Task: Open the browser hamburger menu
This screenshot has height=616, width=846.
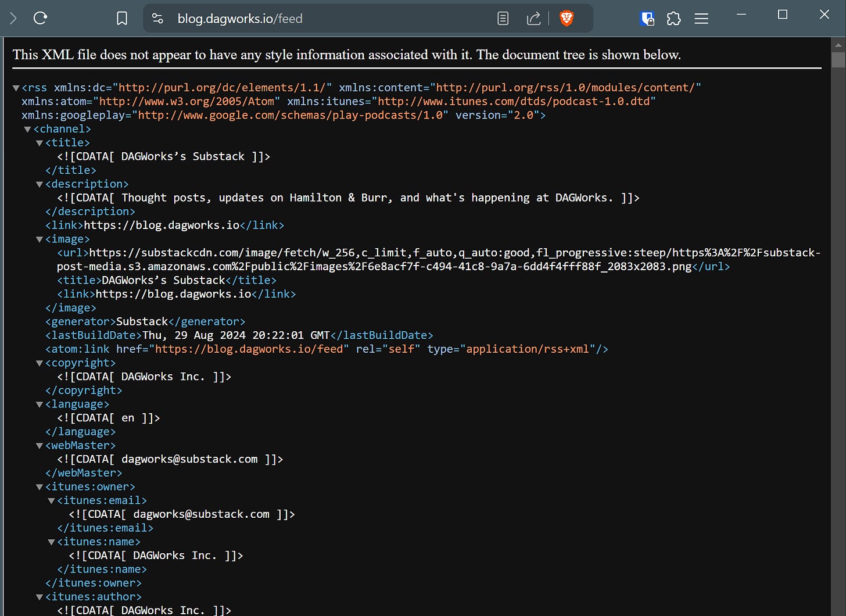Action: 701,19
